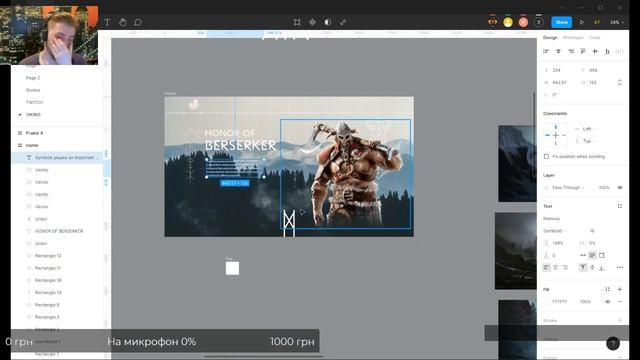The height and width of the screenshot is (360, 640).
Task: Click the fill opacity 100% field
Action: 585,302
